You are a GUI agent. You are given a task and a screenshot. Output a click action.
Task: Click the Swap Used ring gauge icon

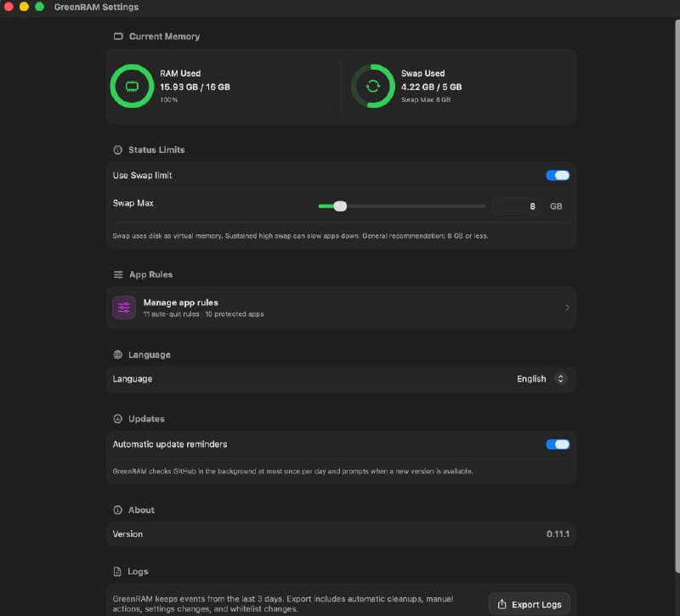373,87
